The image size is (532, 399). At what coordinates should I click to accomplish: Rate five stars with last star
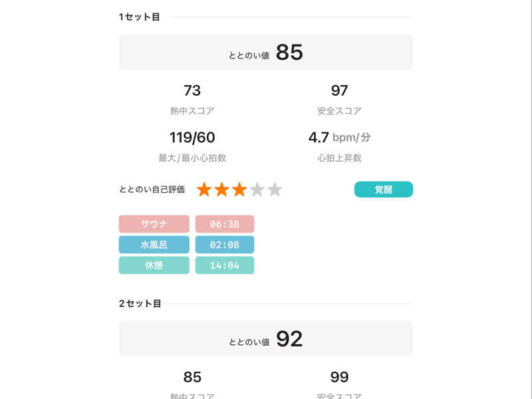click(275, 190)
